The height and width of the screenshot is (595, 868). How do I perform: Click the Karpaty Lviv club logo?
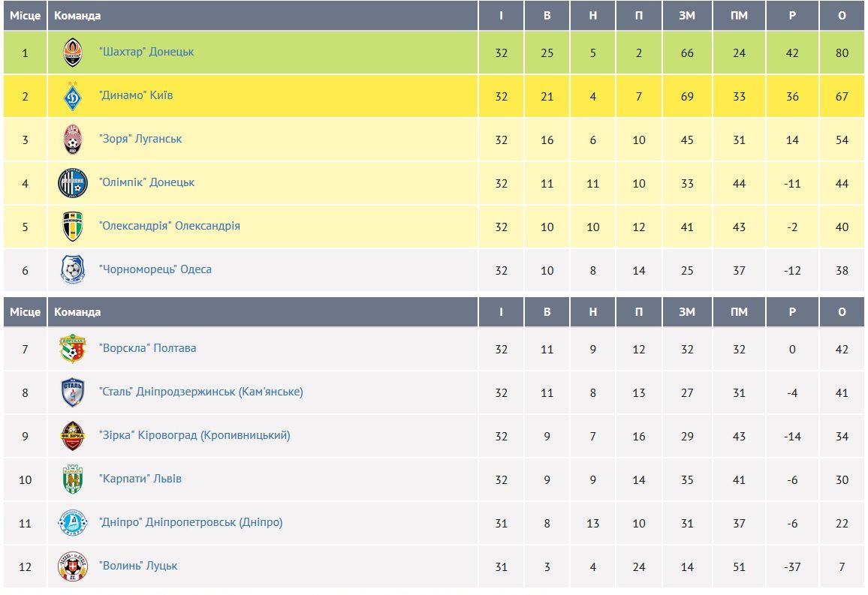[73, 479]
